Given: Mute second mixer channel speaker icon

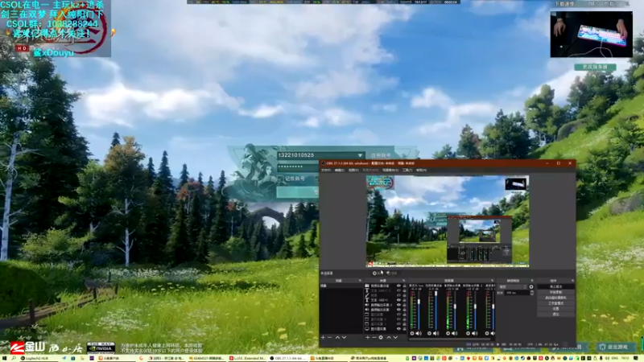Looking at the screenshot, I should 436,333.
